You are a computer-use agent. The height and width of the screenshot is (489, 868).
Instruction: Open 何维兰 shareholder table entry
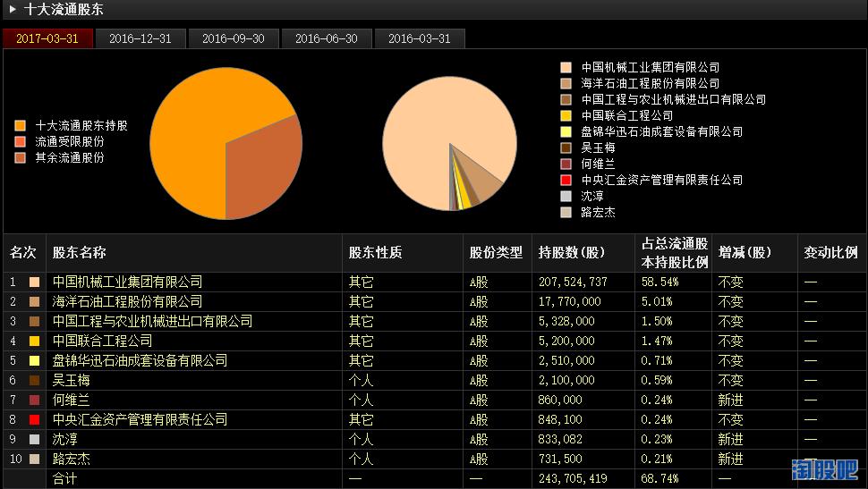[71, 400]
